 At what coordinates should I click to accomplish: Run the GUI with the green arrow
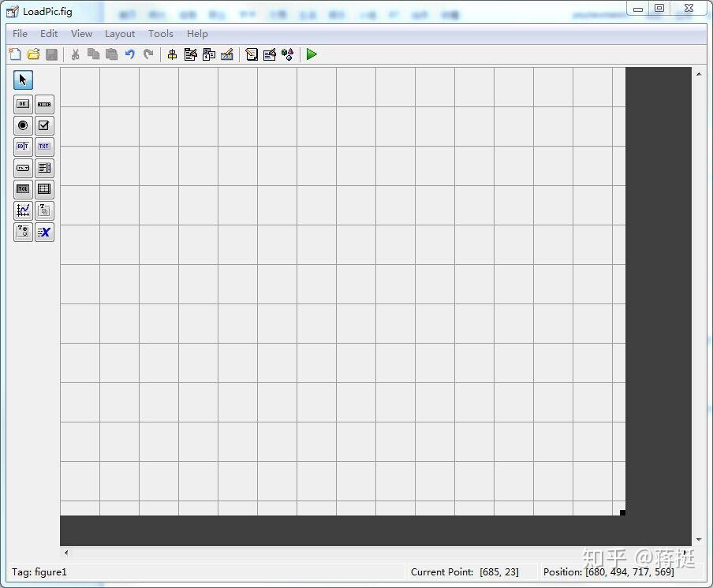click(311, 54)
